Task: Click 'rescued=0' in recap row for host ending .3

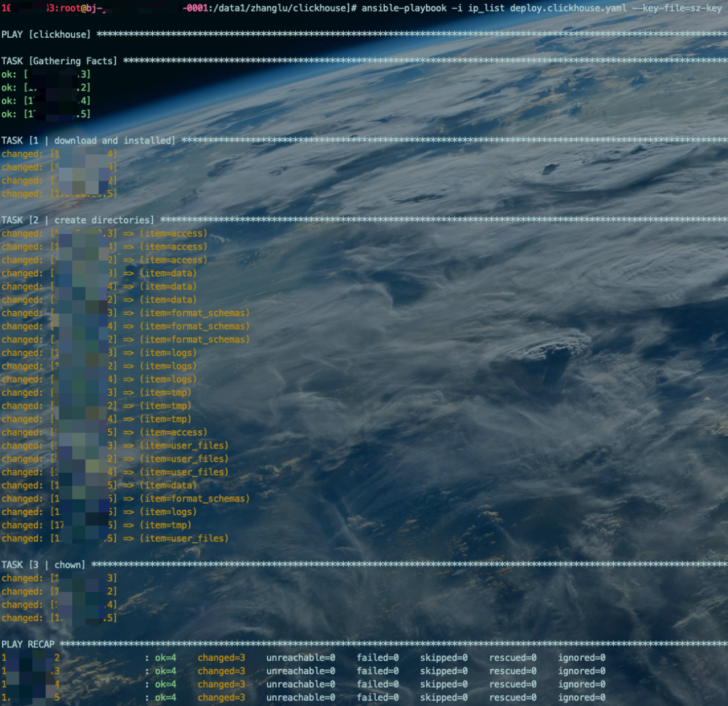Action: coord(512,671)
